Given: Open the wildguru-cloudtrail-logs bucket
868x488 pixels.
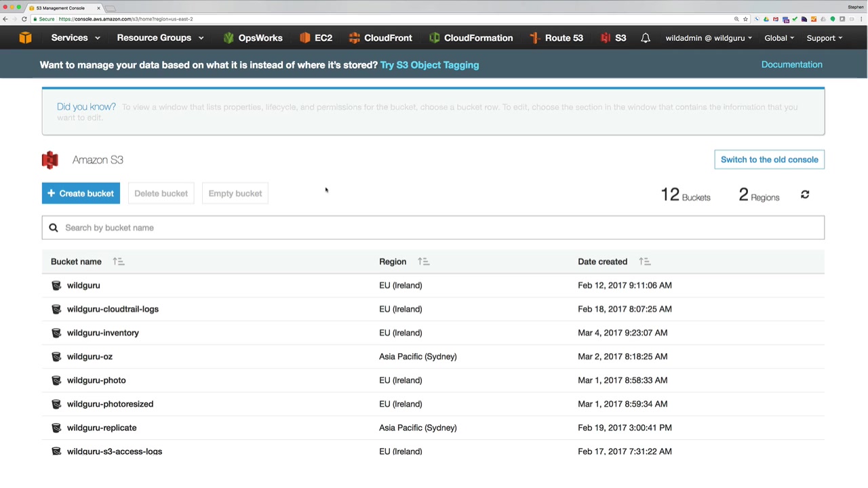Looking at the screenshot, I should (x=113, y=309).
